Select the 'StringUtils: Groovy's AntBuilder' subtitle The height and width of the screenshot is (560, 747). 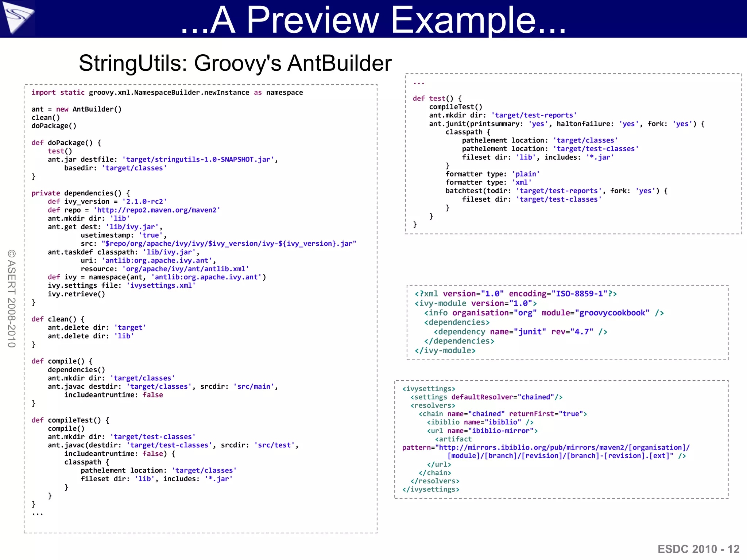pyautogui.click(x=235, y=63)
